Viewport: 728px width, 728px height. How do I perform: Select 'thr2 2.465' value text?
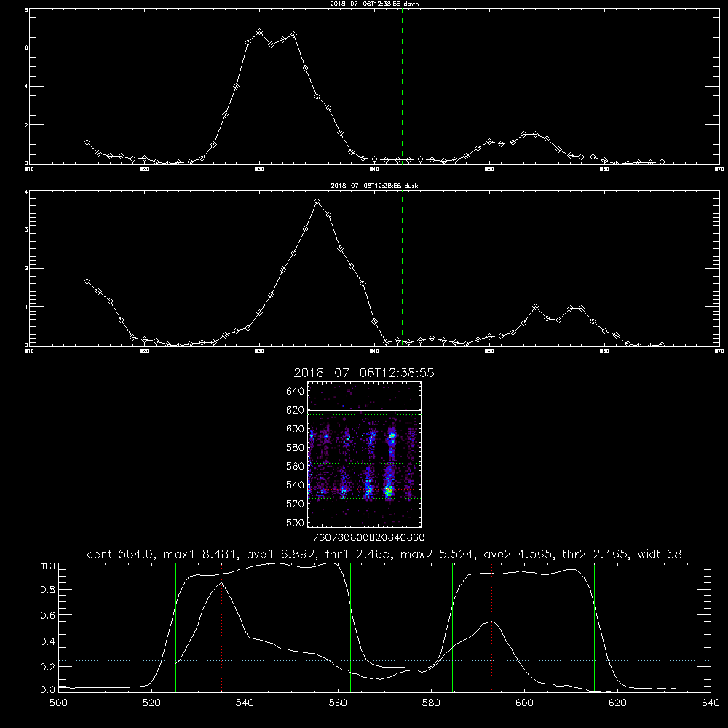(x=596, y=554)
